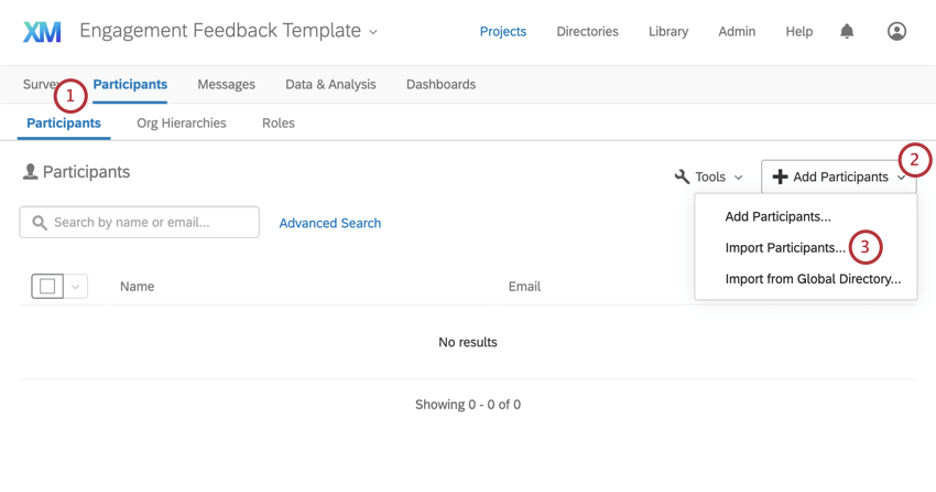Open the Dashboards tab

440,84
